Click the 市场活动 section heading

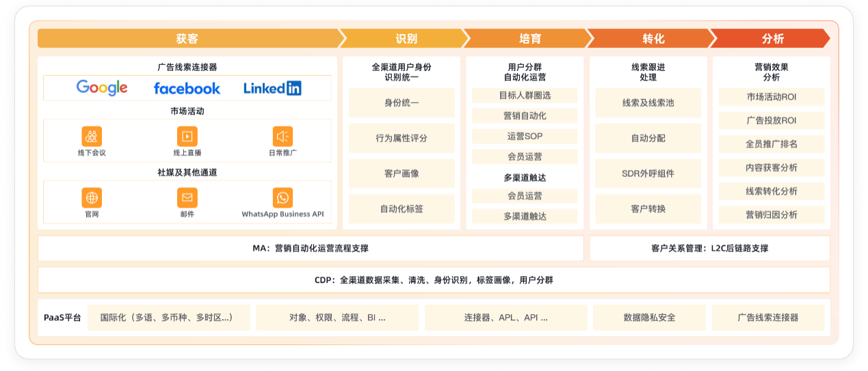coord(187,111)
